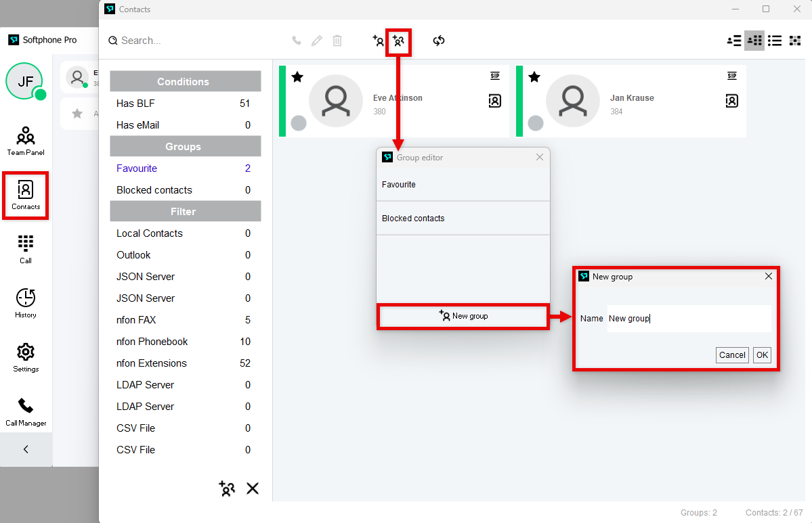Click the X icon below filter list
The image size is (812, 523).
click(252, 488)
